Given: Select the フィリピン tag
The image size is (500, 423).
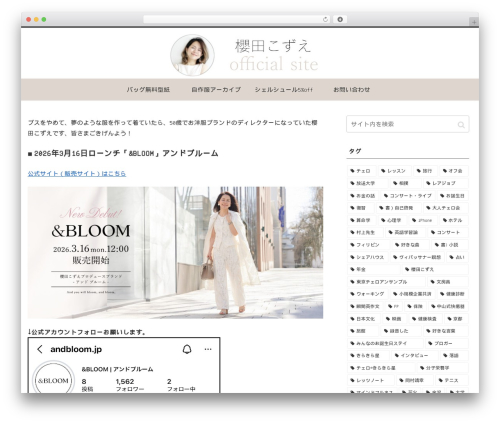Looking at the screenshot, I should [x=368, y=245].
